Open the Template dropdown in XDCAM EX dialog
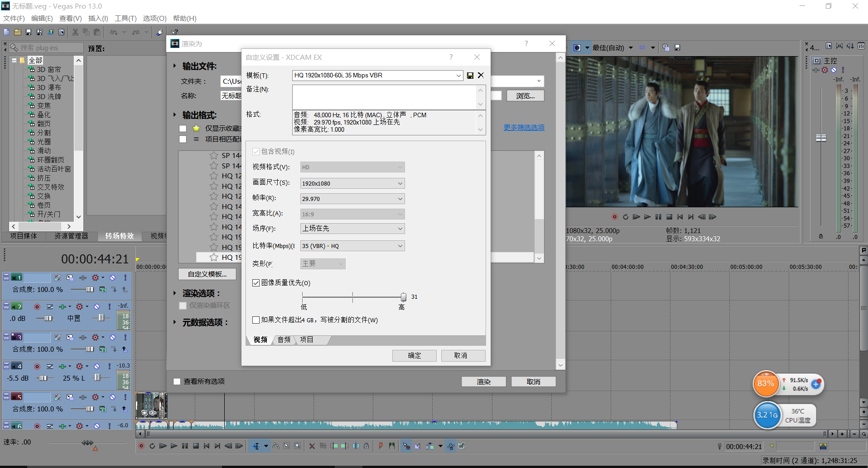 [x=458, y=76]
